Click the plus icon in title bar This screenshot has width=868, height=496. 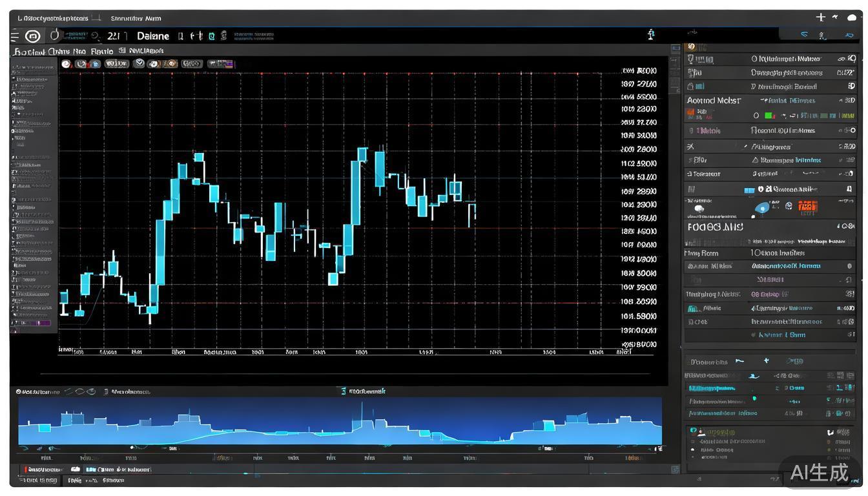(x=820, y=17)
